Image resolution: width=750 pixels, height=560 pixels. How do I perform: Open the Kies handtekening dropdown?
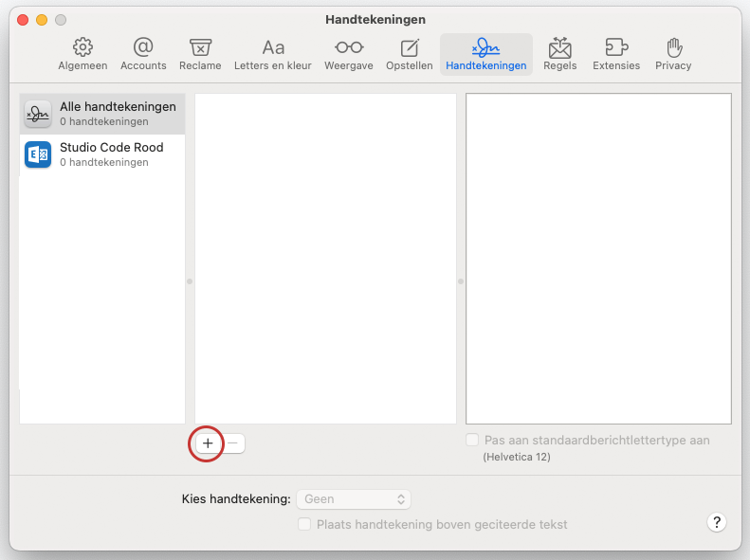tap(353, 498)
